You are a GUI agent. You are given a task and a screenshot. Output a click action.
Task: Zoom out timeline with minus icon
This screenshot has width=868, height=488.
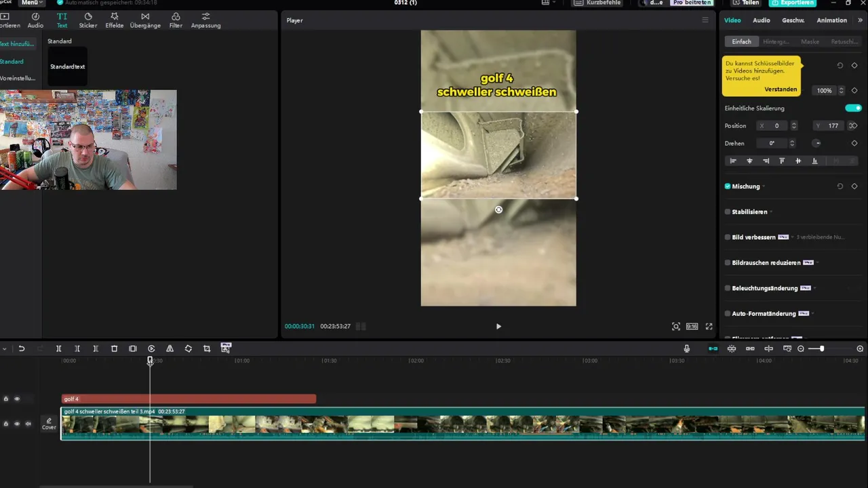pyautogui.click(x=801, y=348)
